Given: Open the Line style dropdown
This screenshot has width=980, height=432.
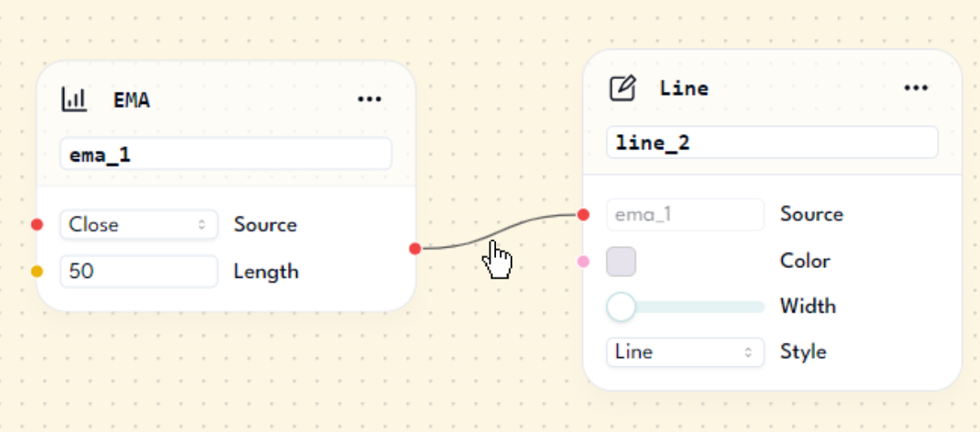Looking at the screenshot, I should point(685,352).
